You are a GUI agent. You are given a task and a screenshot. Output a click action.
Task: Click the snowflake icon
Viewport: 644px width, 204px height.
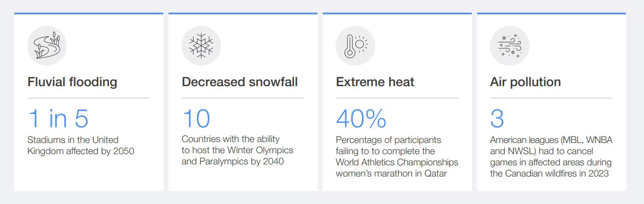pyautogui.click(x=201, y=46)
